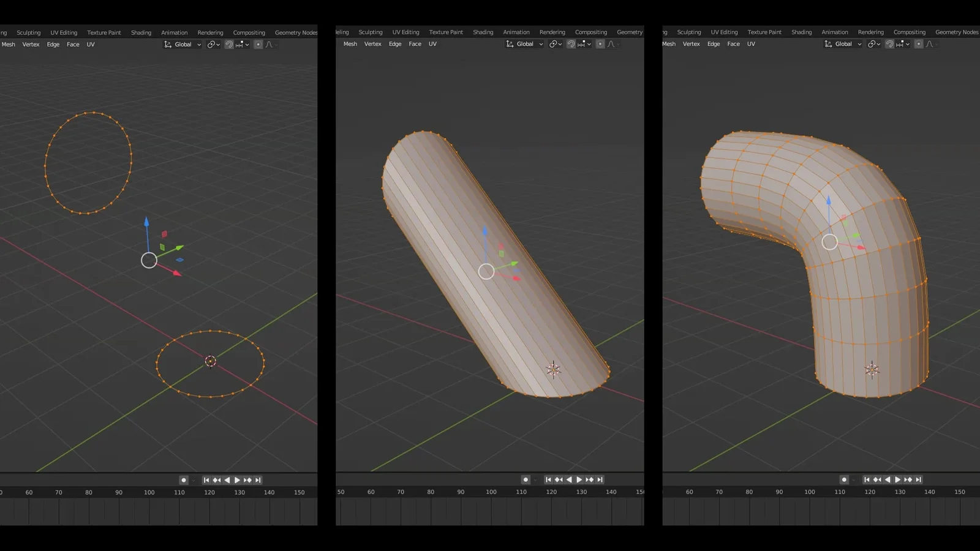Click proportional falloff curve icon in right viewport
The image size is (980, 551).
point(930,44)
